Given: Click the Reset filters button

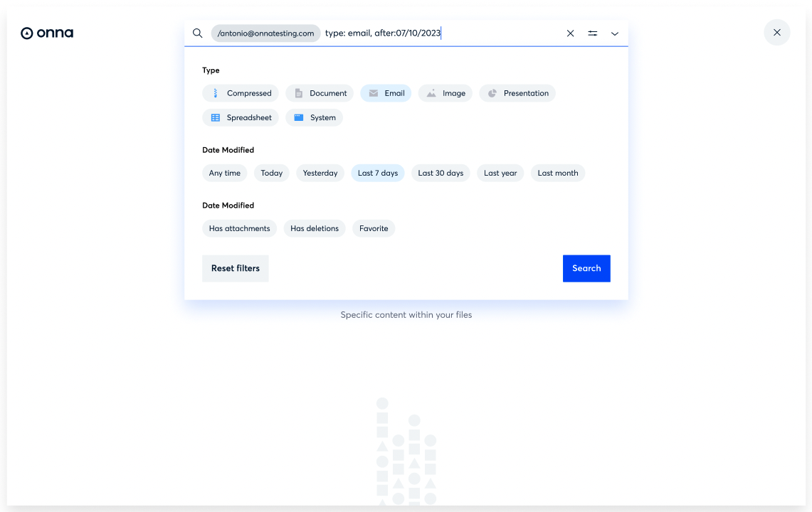Looking at the screenshot, I should click(235, 268).
